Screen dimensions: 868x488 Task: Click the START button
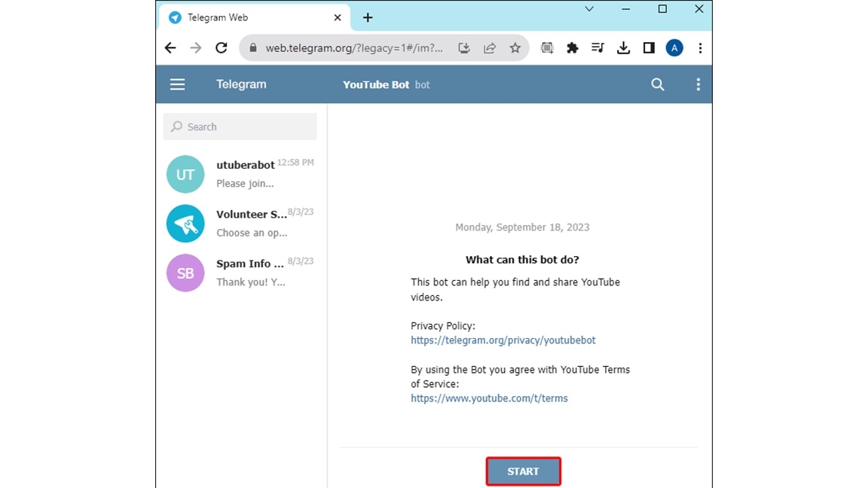tap(523, 471)
